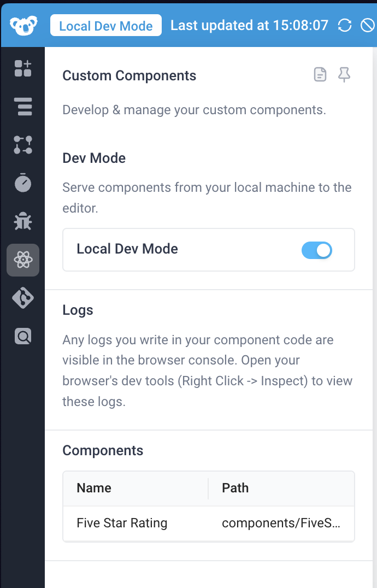
Task: Select the Custom Components atom icon
Action: coord(23,260)
